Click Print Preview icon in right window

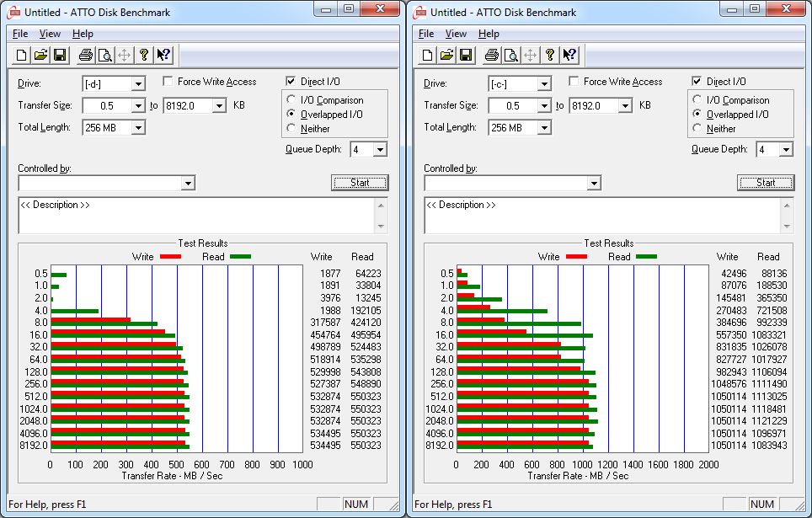[511, 55]
